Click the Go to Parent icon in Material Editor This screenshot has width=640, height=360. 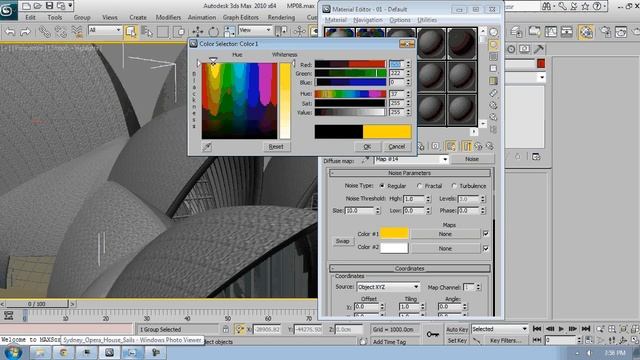coord(478,146)
